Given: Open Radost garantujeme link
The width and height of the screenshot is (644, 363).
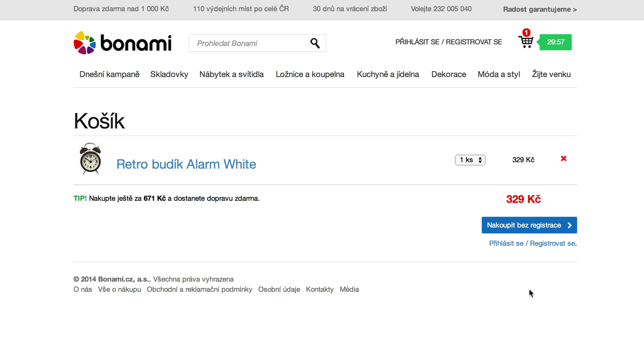Looking at the screenshot, I should click(540, 9).
